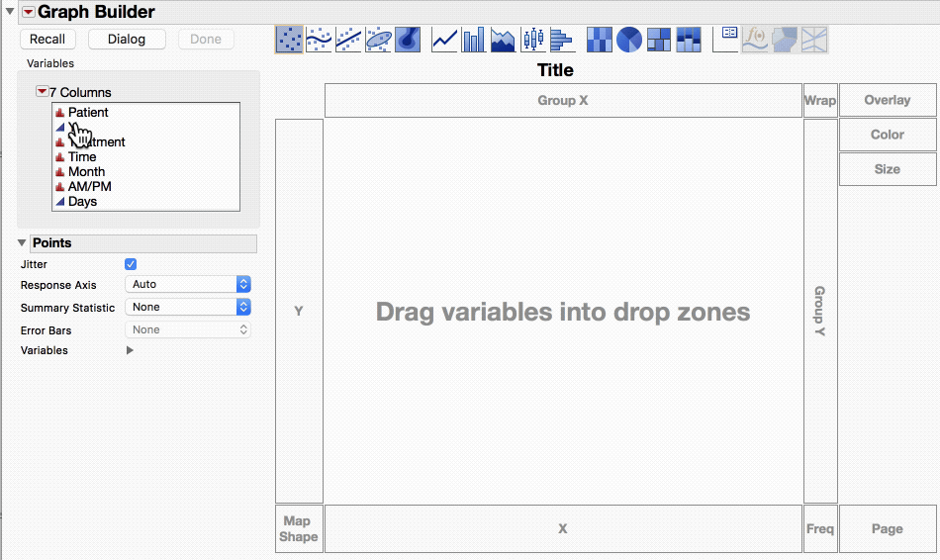This screenshot has width=940, height=560.
Task: Click the Recall button
Action: click(x=47, y=39)
